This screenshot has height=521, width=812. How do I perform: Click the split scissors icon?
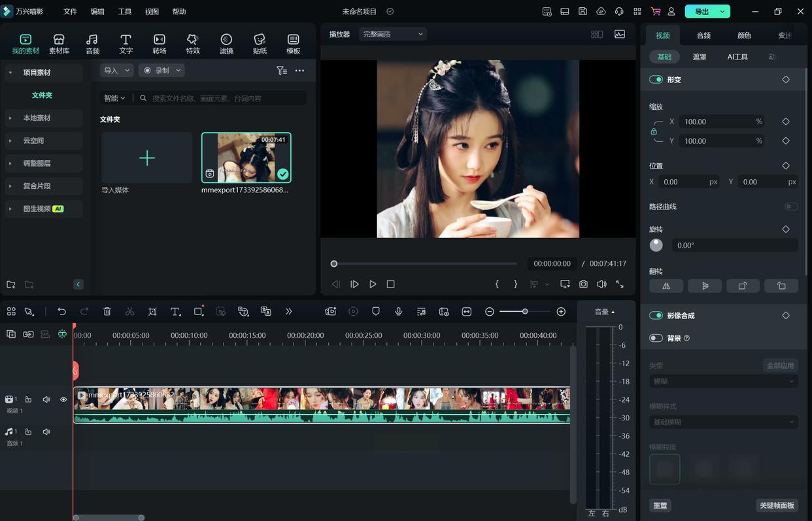pos(129,312)
